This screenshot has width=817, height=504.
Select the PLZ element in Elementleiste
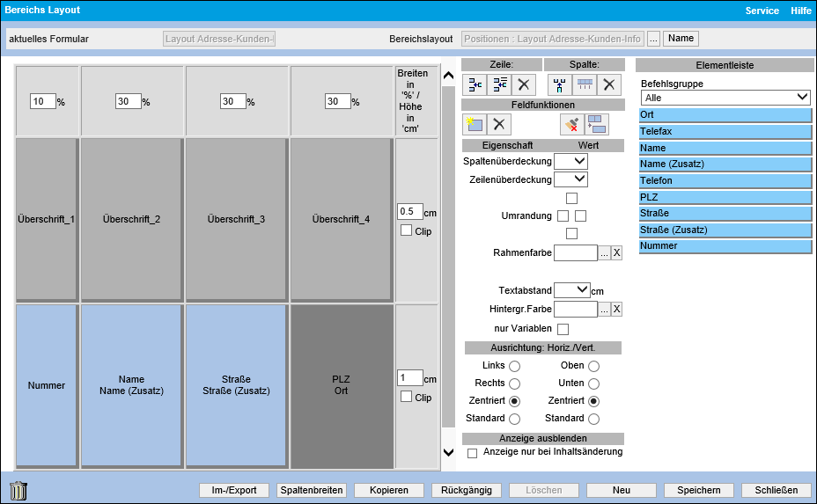[x=725, y=197]
